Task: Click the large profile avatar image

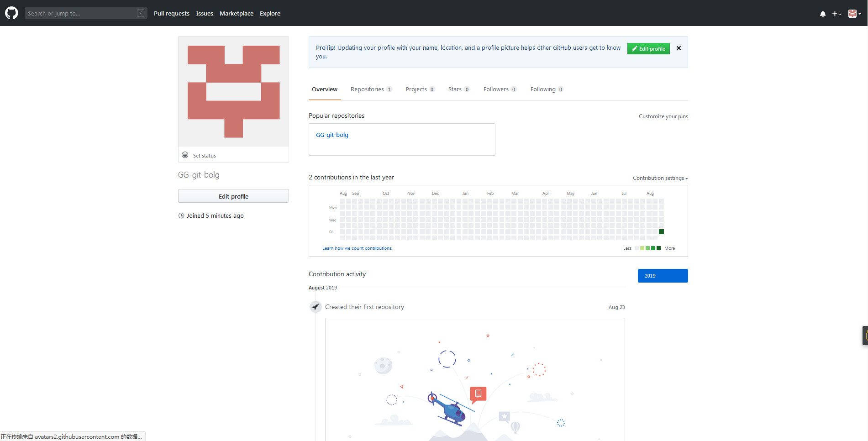Action: [x=233, y=91]
